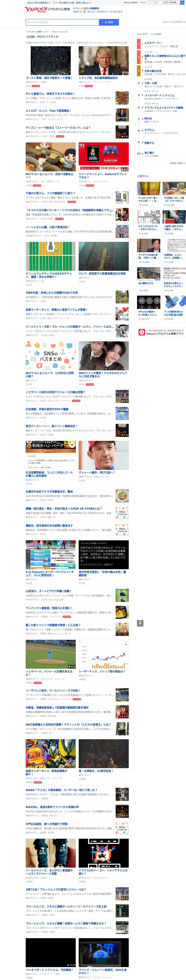Open the INIのファンが熱狂 photo card

(x=104, y=356)
